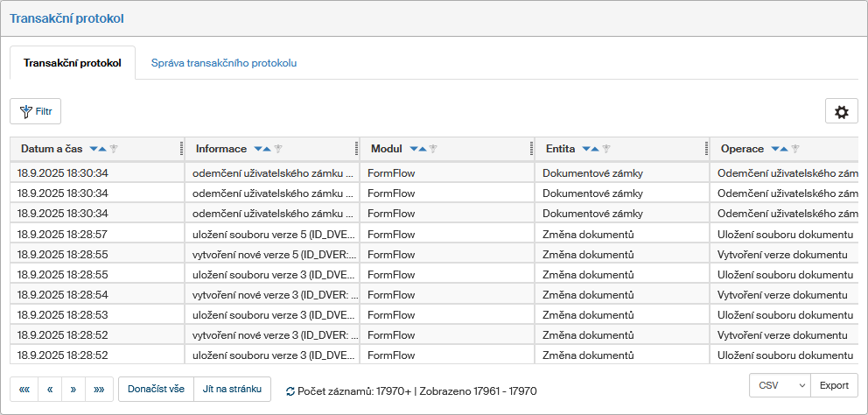The width and height of the screenshot is (868, 415).
Task: Click the Jít na stránku button
Action: pos(232,389)
